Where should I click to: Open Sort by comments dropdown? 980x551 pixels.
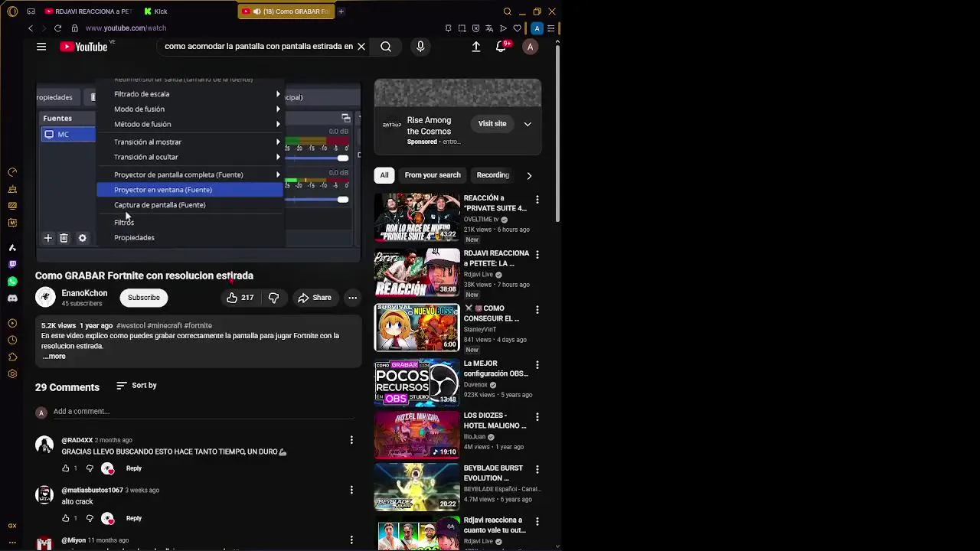[x=136, y=386]
